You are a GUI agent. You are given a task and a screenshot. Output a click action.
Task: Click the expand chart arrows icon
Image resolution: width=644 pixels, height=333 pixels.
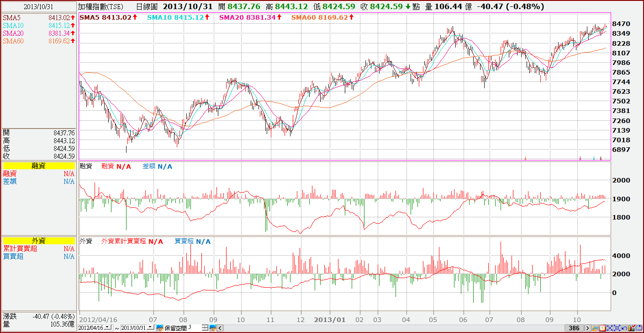[x=617, y=328]
